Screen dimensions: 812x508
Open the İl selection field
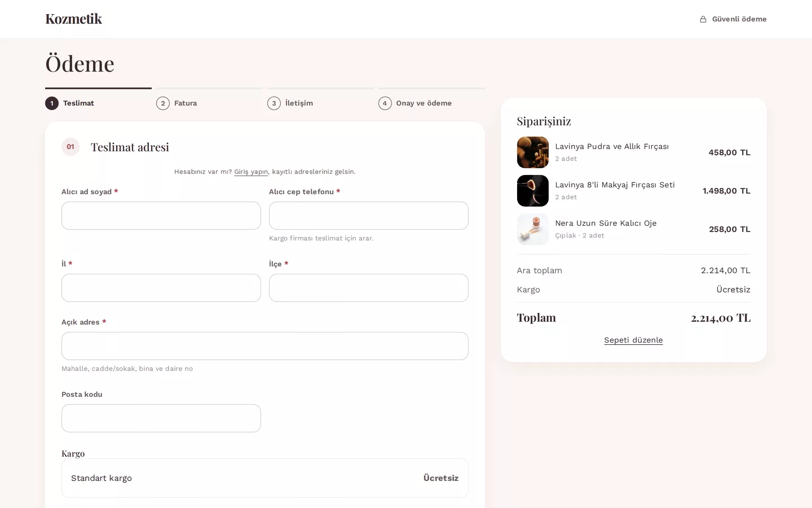click(x=161, y=288)
